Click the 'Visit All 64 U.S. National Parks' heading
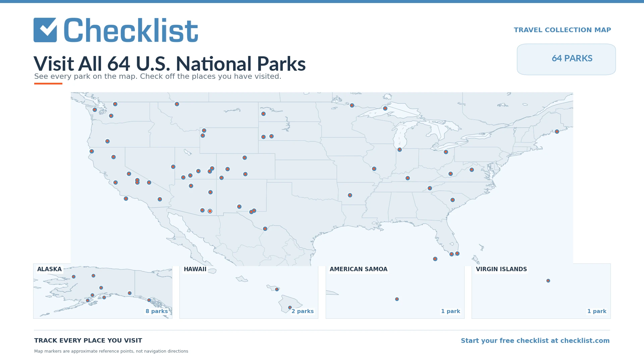644x362 pixels. pyautogui.click(x=169, y=63)
